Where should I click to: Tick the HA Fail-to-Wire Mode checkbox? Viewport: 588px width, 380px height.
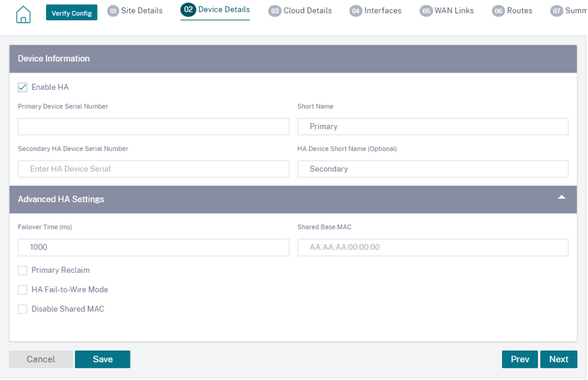22,290
